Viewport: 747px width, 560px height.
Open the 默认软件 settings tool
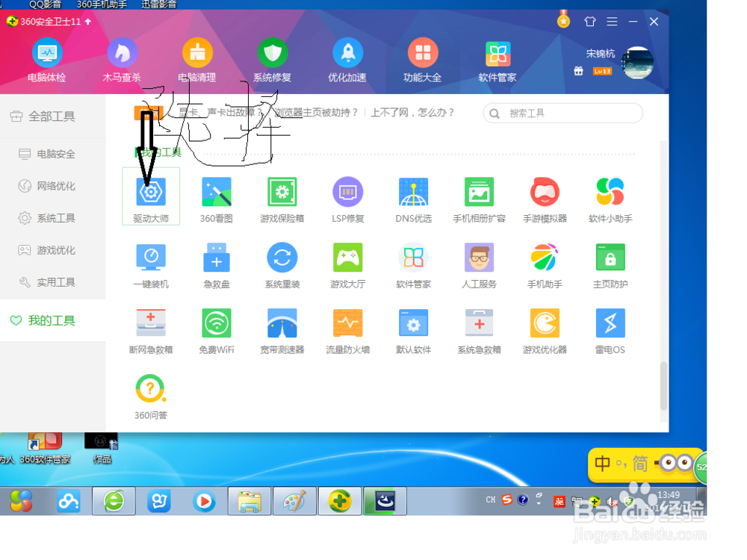click(414, 331)
